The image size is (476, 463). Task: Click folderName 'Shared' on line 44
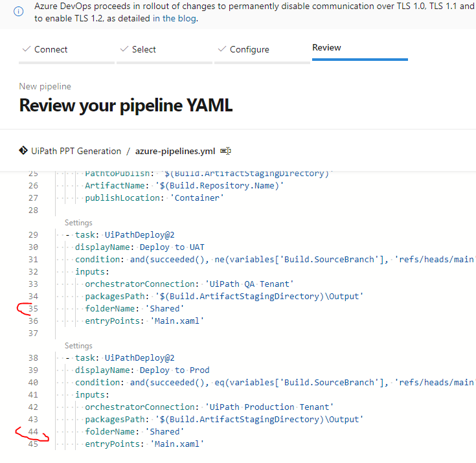(135, 431)
